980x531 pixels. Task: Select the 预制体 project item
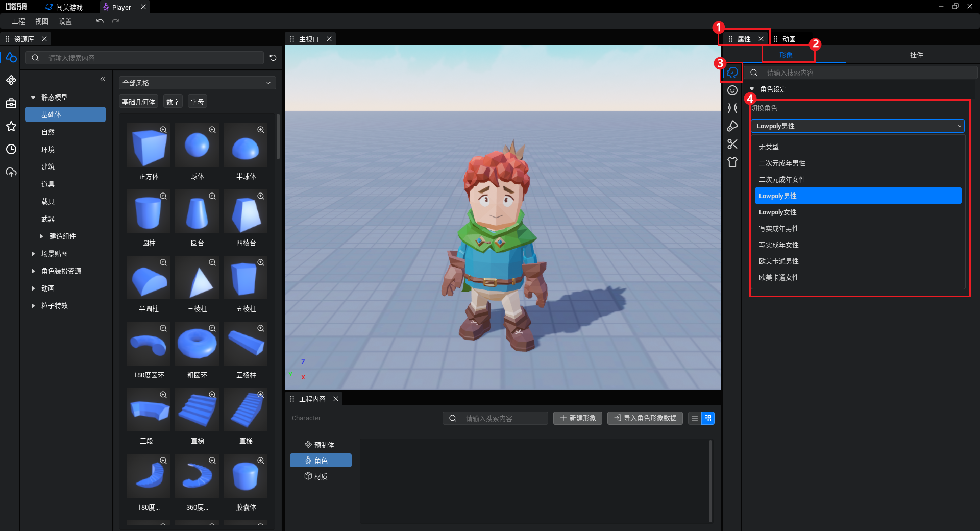pos(321,445)
